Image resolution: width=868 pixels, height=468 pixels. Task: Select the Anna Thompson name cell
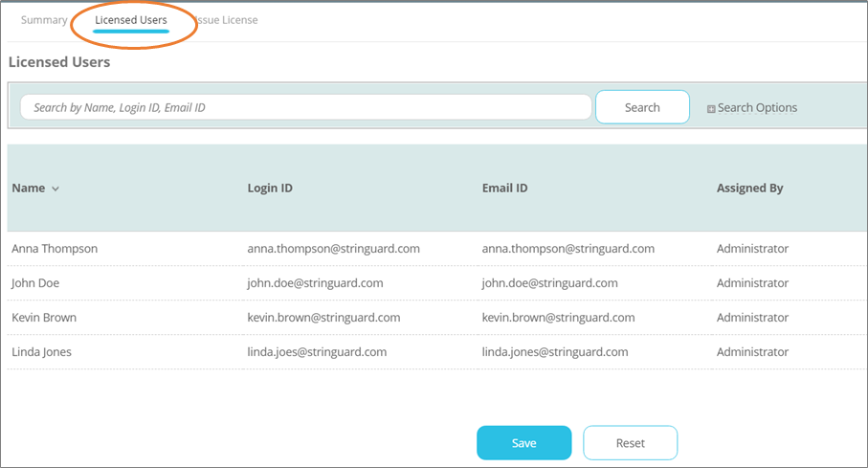[55, 249]
